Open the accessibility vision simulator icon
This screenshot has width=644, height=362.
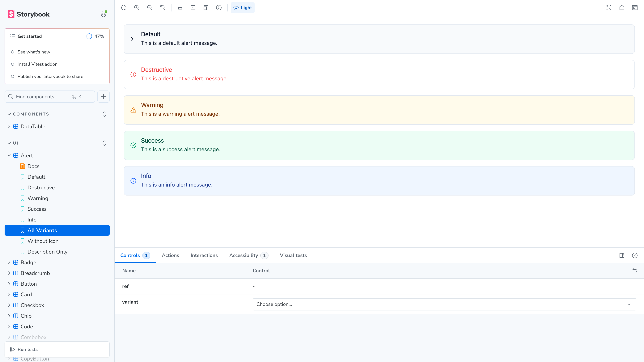[x=219, y=7]
